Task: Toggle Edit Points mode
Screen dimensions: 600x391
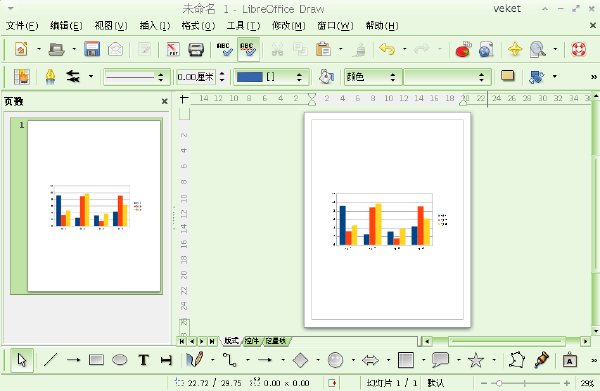Action: [x=516, y=360]
